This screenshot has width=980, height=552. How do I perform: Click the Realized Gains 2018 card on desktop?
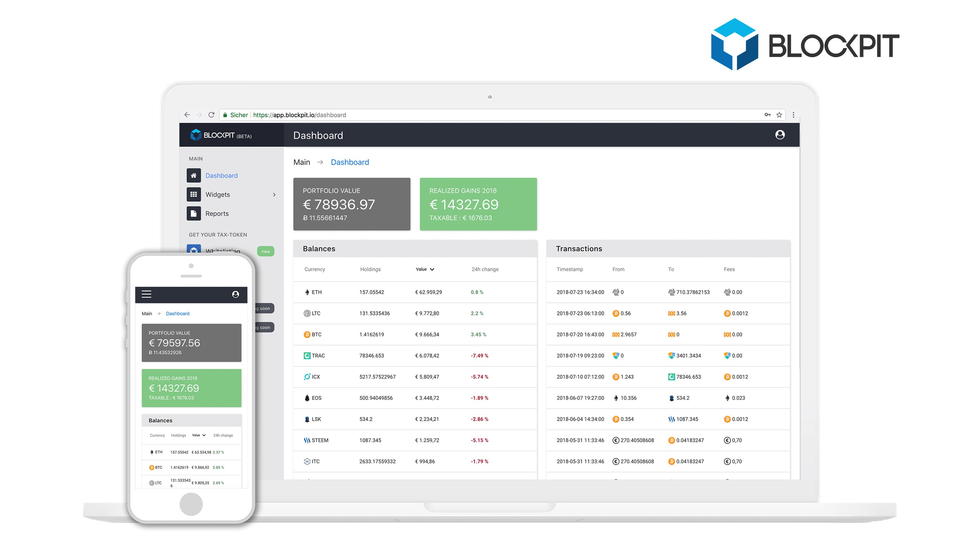(478, 204)
